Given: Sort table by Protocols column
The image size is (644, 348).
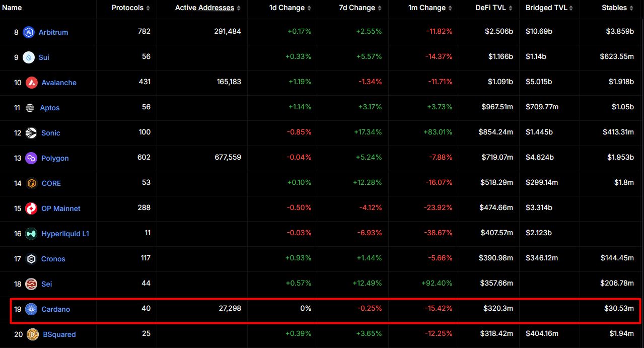Looking at the screenshot, I should (x=130, y=8).
